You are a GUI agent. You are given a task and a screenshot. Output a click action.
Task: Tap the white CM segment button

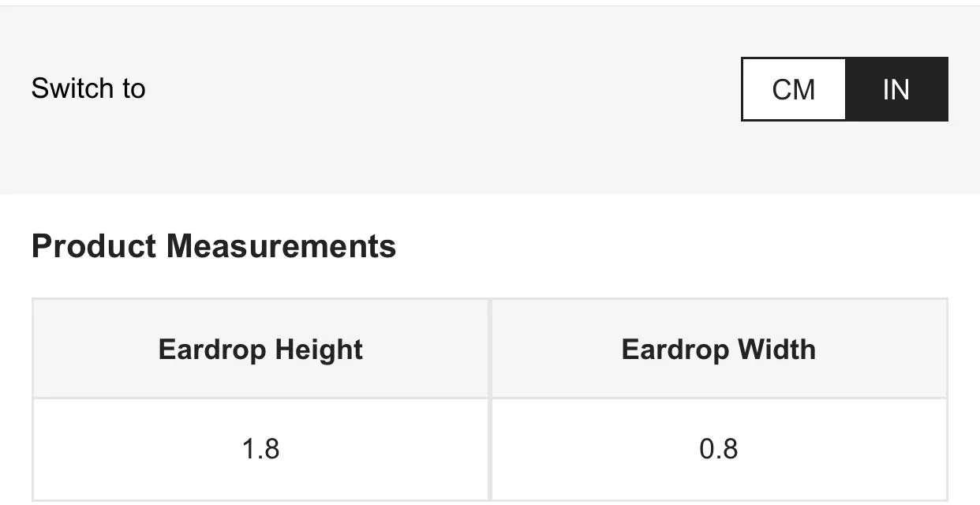click(x=794, y=89)
